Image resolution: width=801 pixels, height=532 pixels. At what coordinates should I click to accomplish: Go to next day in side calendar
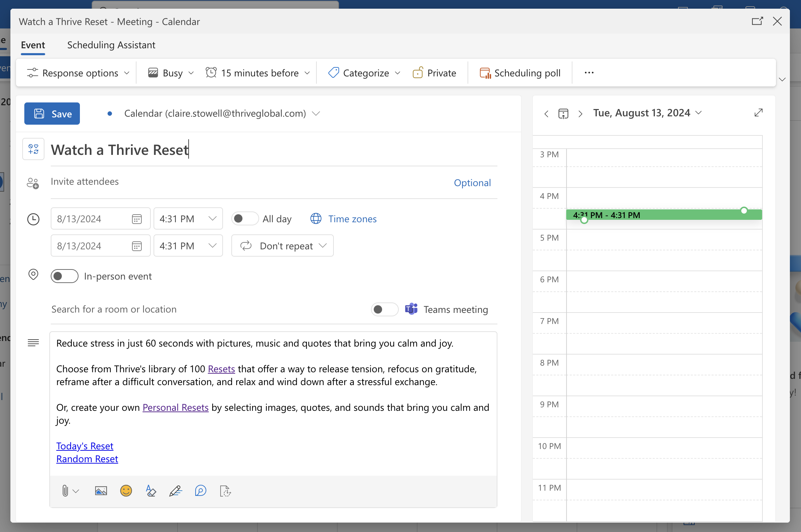pyautogui.click(x=580, y=114)
